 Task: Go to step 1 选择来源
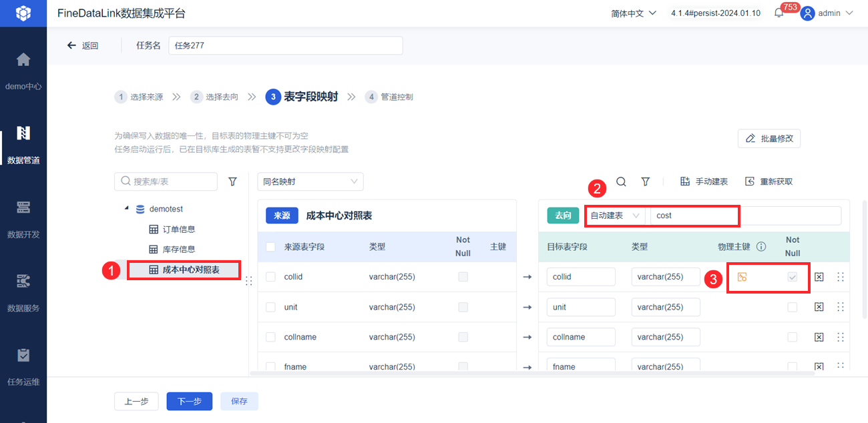pyautogui.click(x=139, y=97)
